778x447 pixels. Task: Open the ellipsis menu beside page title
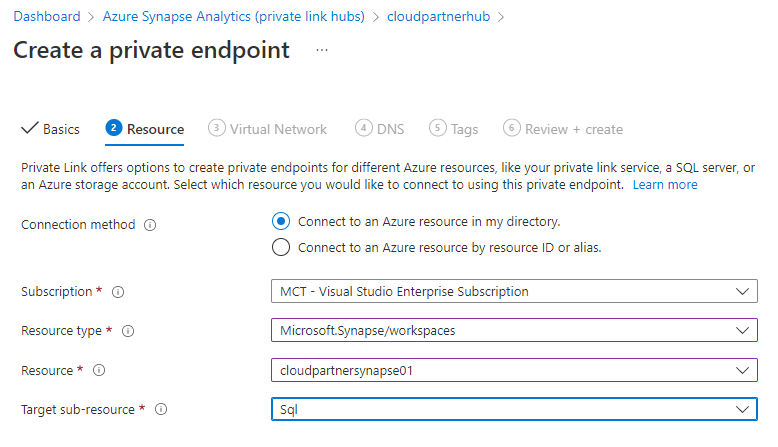coord(321,49)
